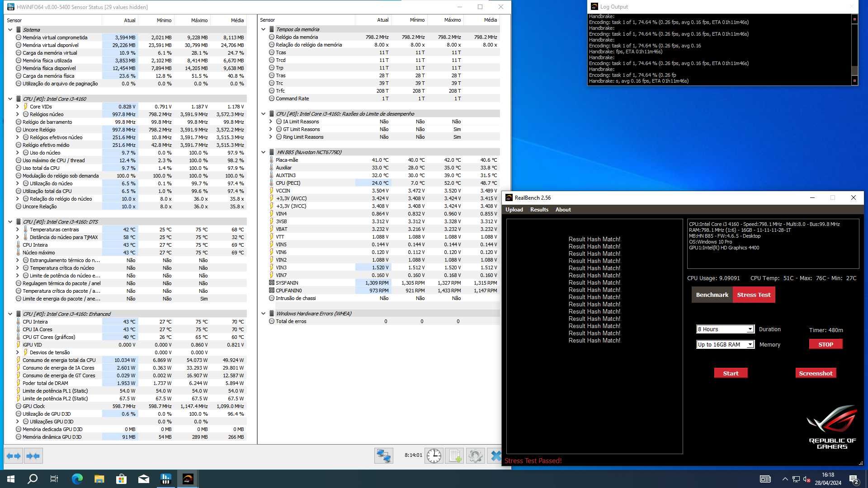Click the Log Output window icon

point(594,7)
